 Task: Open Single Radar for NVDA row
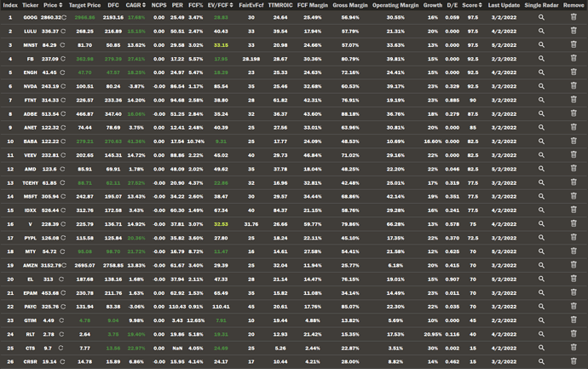point(541,86)
